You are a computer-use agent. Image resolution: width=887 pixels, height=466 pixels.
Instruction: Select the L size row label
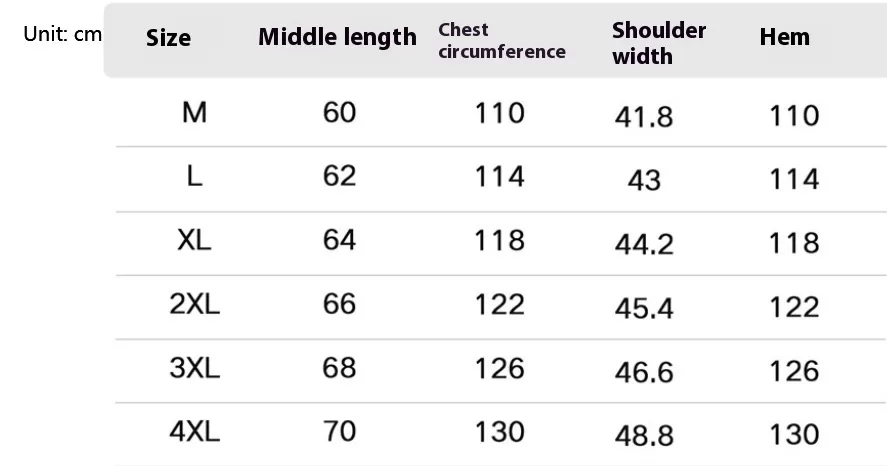tap(194, 176)
